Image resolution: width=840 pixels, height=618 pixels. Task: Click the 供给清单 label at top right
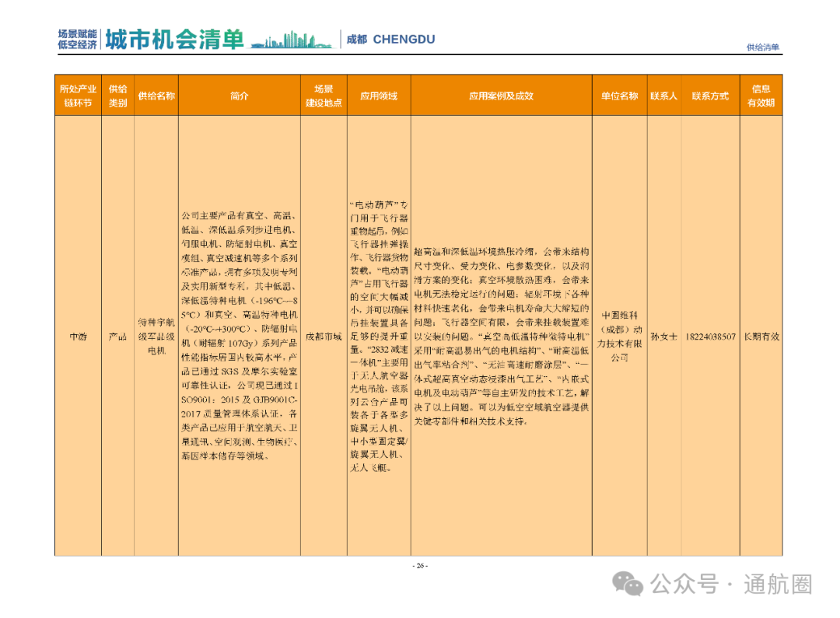pos(763,47)
